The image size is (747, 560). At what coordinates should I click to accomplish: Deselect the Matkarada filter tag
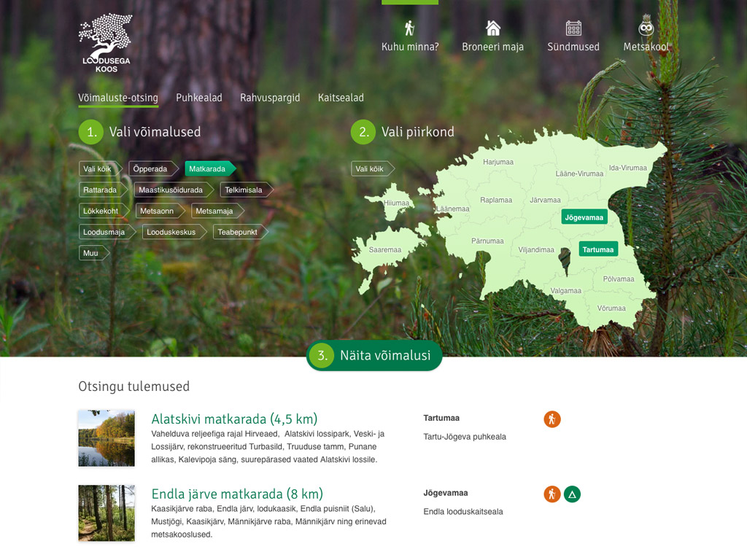tap(209, 169)
